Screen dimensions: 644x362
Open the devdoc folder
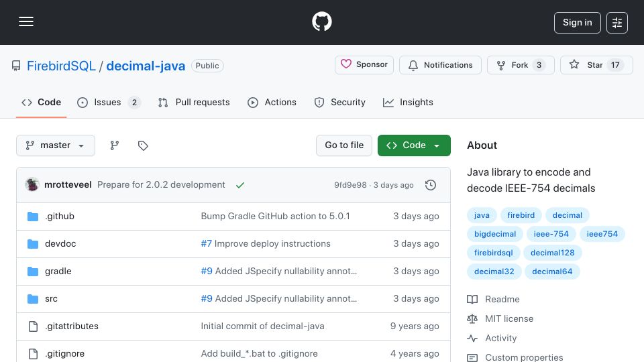pyautogui.click(x=60, y=244)
